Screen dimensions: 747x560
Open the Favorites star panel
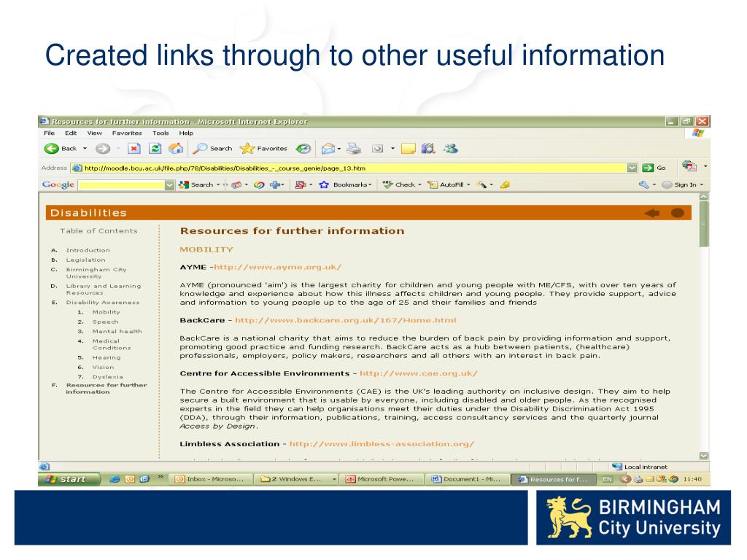(263, 149)
